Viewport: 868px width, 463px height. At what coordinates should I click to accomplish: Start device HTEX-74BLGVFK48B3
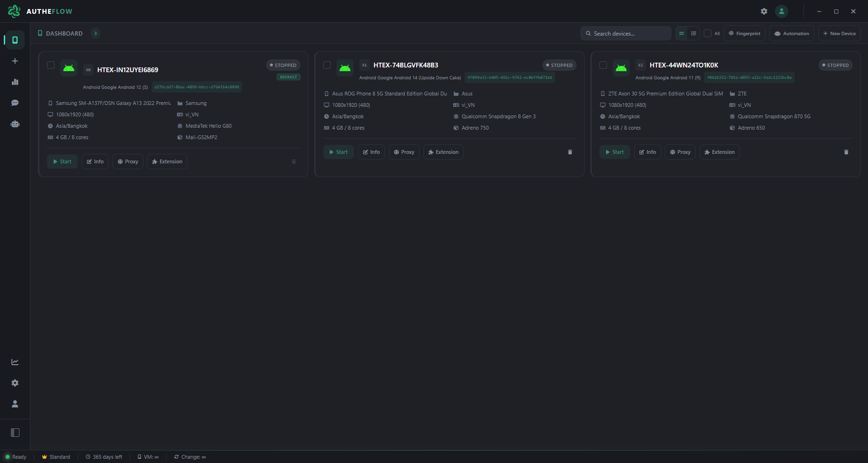tap(338, 152)
